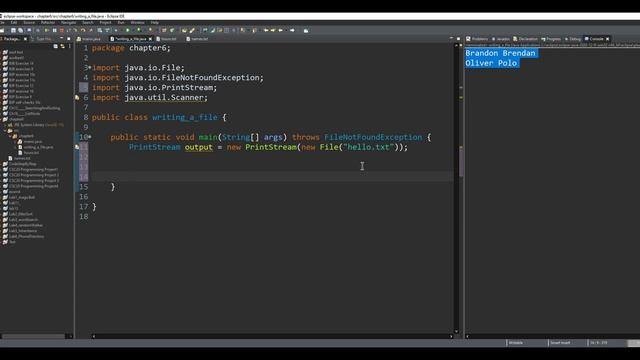The width and height of the screenshot is (640, 360).
Task: Open the Declaration view tab
Action: coord(525,39)
